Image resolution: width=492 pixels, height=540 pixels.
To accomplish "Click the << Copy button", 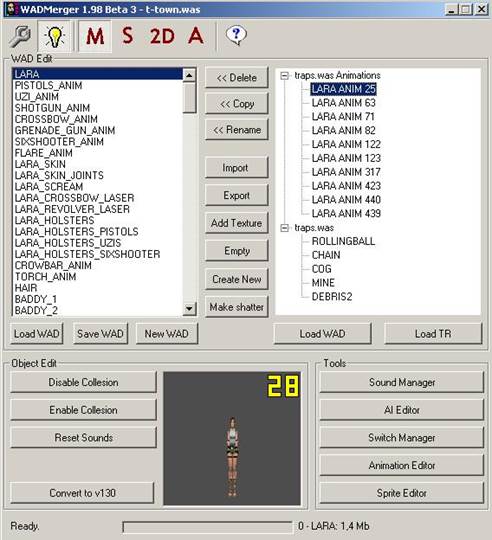I will (x=237, y=104).
